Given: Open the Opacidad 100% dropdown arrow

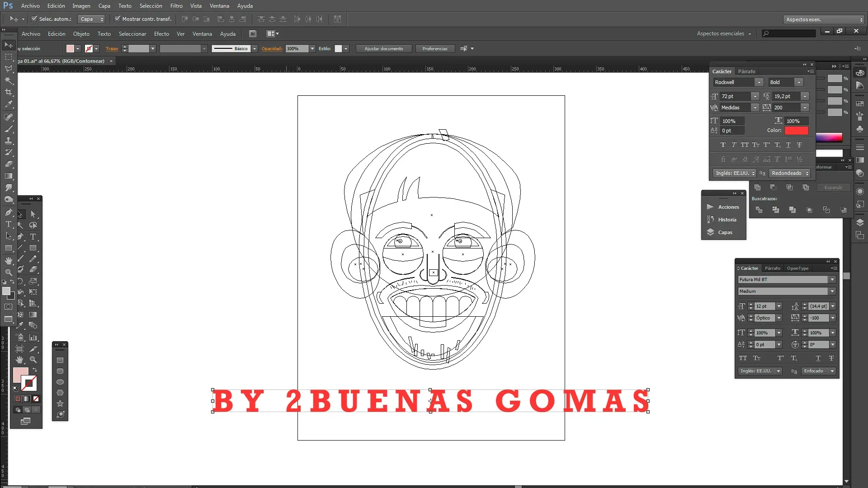Looking at the screenshot, I should (x=312, y=48).
